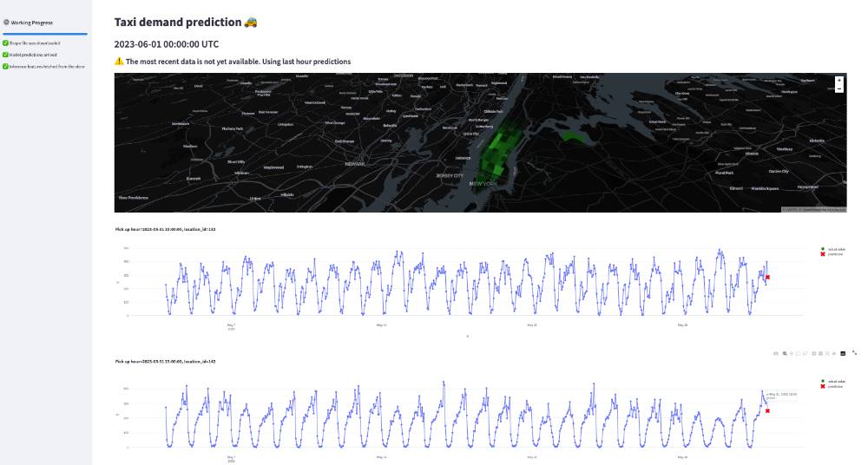Image resolution: width=868 pixels, height=465 pixels.
Task: Select the Pan tool in chart modebar
Action: click(792, 353)
